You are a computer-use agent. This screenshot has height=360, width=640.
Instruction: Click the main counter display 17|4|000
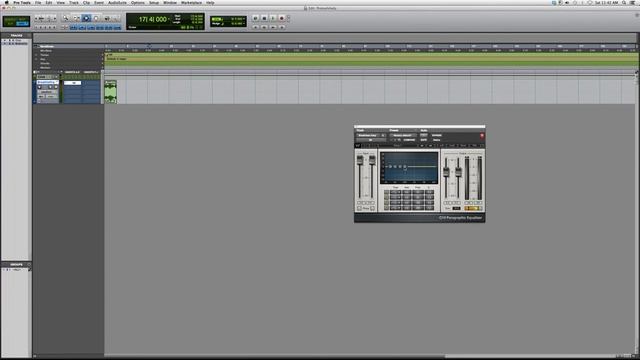point(153,19)
